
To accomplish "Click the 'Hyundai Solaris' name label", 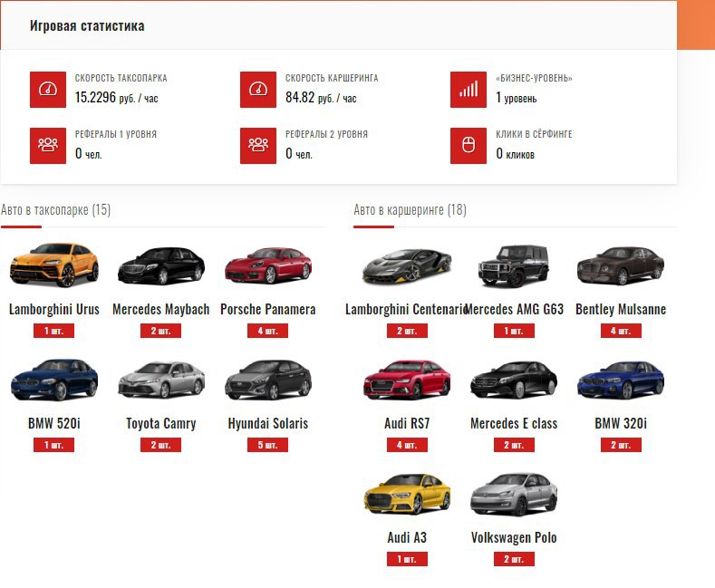I will 268,423.
